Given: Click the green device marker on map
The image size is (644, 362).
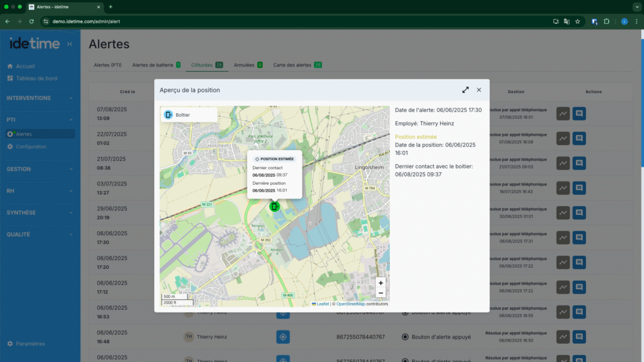Looking at the screenshot, I should pyautogui.click(x=274, y=206).
